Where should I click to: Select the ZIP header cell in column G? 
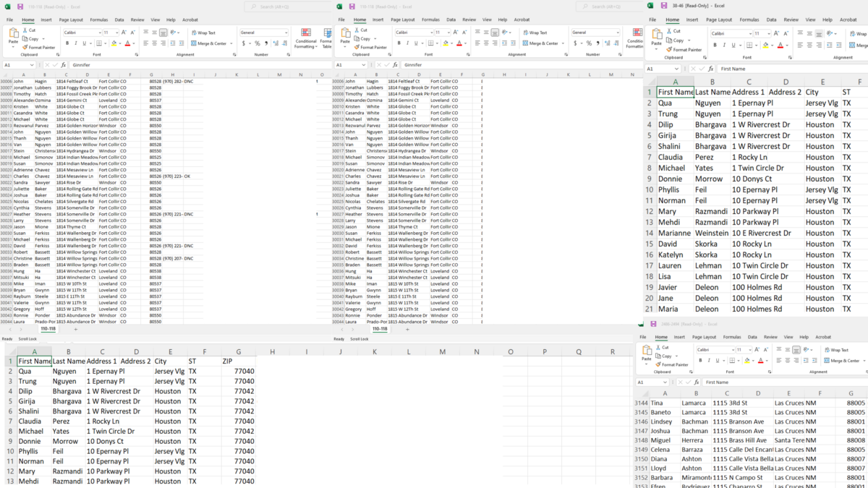point(227,361)
